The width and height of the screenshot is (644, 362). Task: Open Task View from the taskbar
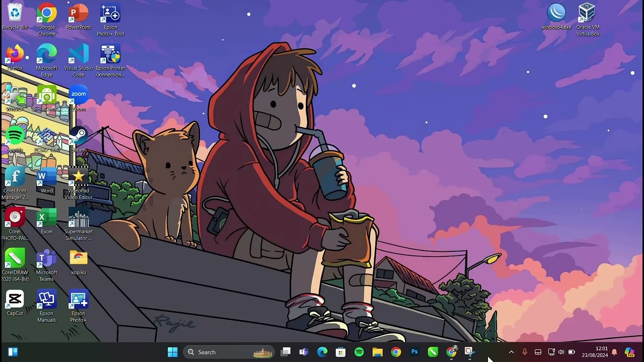[286, 352]
